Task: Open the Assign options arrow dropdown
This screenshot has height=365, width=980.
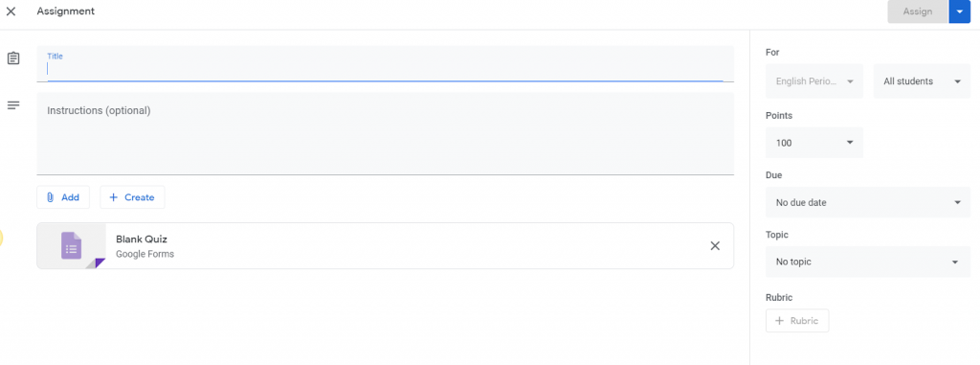Action: [959, 11]
